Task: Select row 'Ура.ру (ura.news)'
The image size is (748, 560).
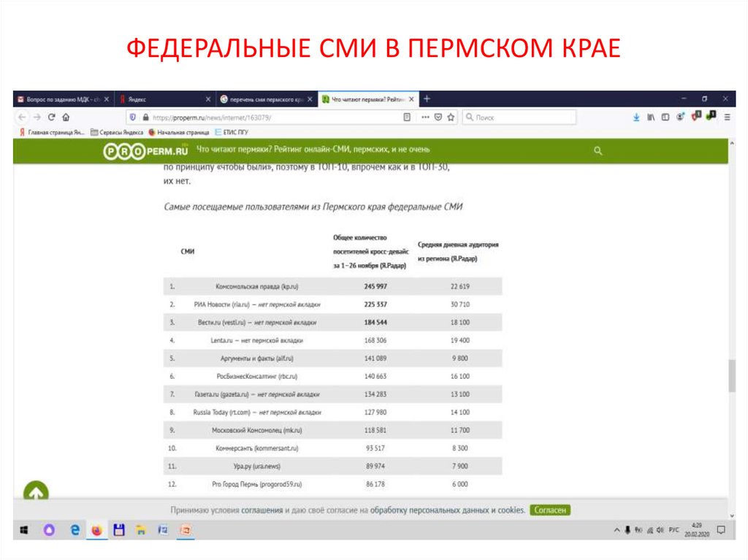Action: pos(332,466)
